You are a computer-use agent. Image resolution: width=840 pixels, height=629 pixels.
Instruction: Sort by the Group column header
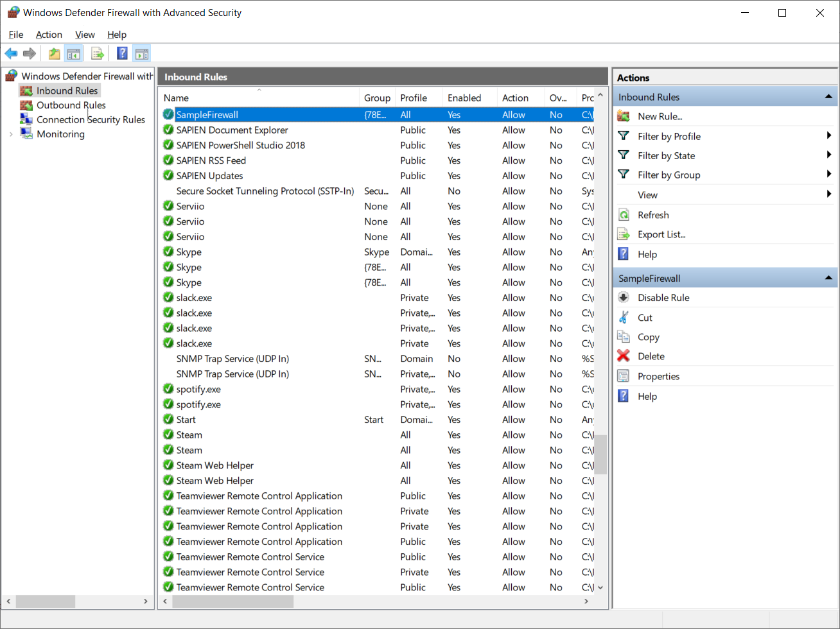tap(377, 98)
